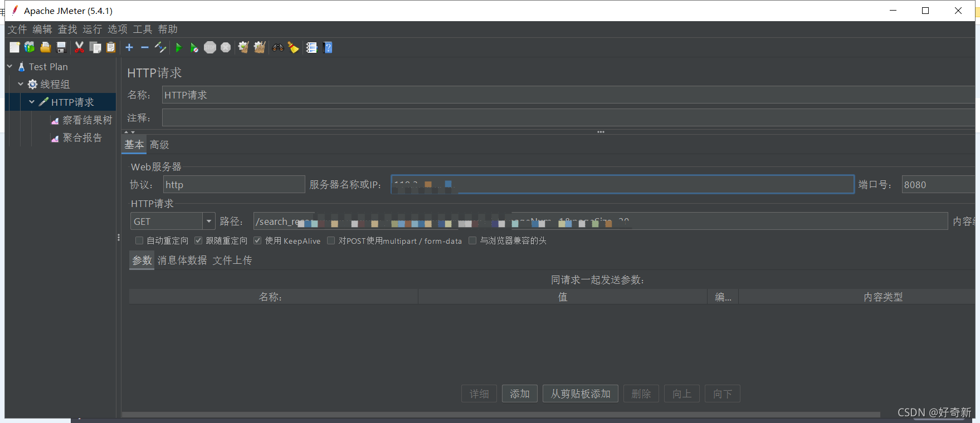Screen dimensions: 980x423
Task: Select HTTP请求 sampler in tree
Action: click(x=72, y=102)
